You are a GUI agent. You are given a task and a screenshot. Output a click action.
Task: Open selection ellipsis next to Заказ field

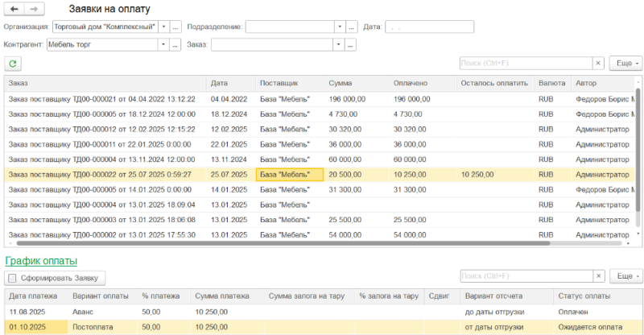pyautogui.click(x=351, y=44)
